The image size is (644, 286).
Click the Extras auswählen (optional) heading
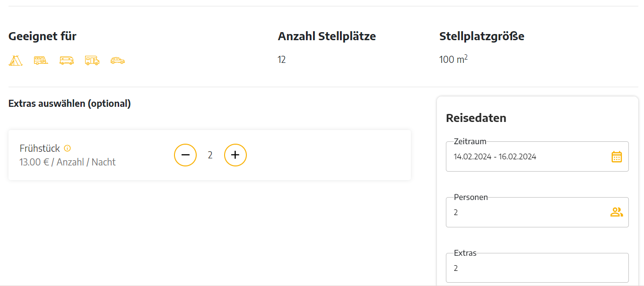(70, 104)
